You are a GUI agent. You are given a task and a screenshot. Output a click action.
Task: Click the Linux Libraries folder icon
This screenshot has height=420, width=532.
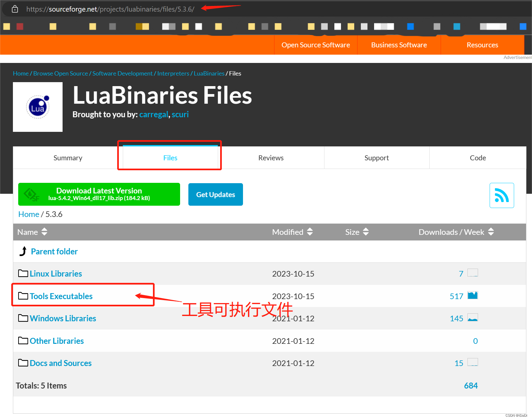pos(23,273)
